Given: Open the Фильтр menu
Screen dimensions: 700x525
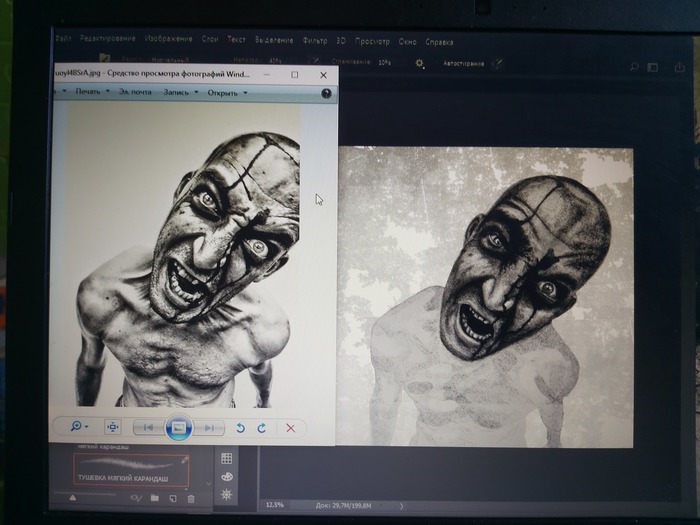Looking at the screenshot, I should 314,41.
